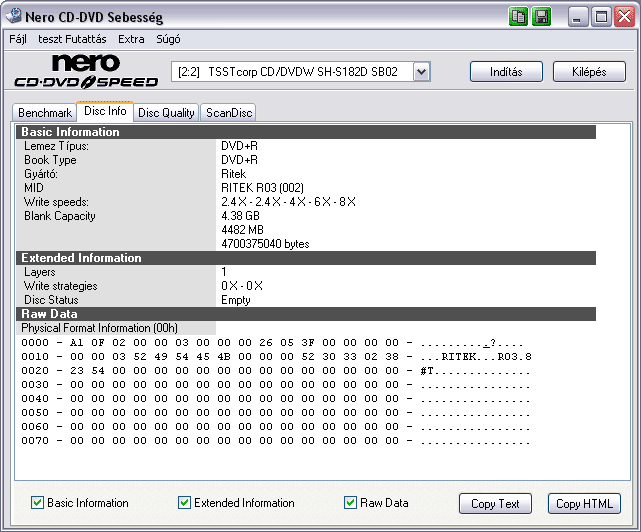Click the raw data row 0020
The height and width of the screenshot is (532, 641).
click(x=275, y=371)
